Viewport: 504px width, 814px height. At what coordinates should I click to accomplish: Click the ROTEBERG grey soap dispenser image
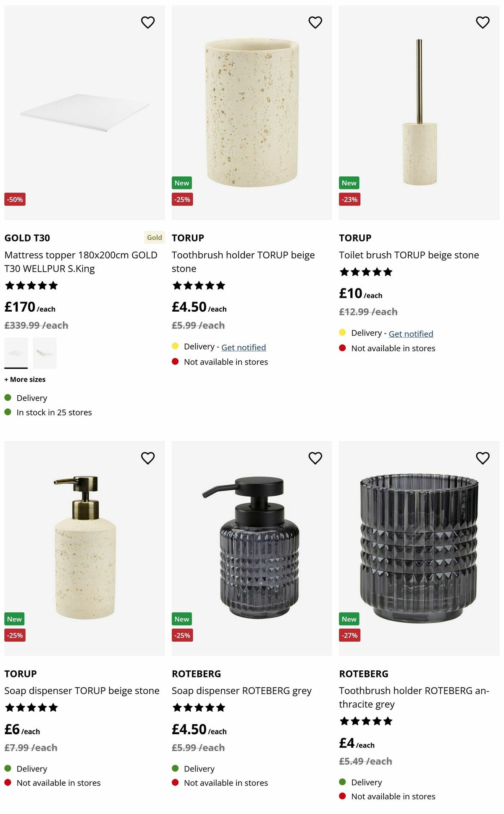(252, 548)
